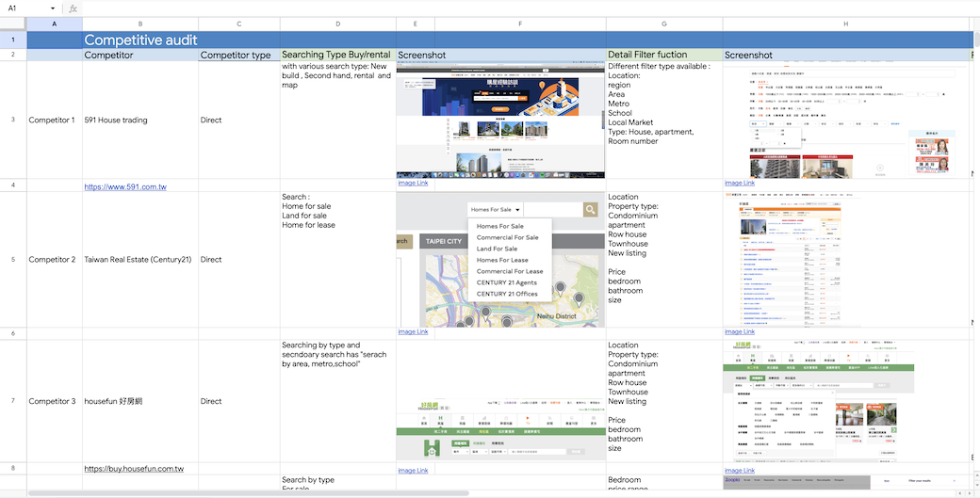Viewport: 980px width, 498px height.
Task: Click image Link under 591 filter screenshot
Action: coord(740,183)
